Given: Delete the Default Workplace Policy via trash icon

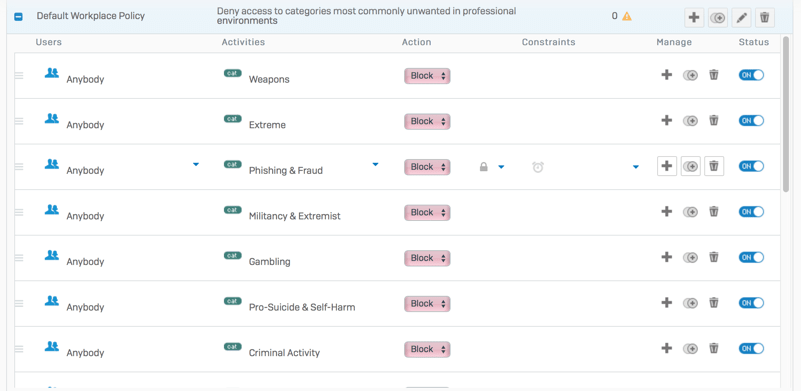Looking at the screenshot, I should (x=765, y=18).
